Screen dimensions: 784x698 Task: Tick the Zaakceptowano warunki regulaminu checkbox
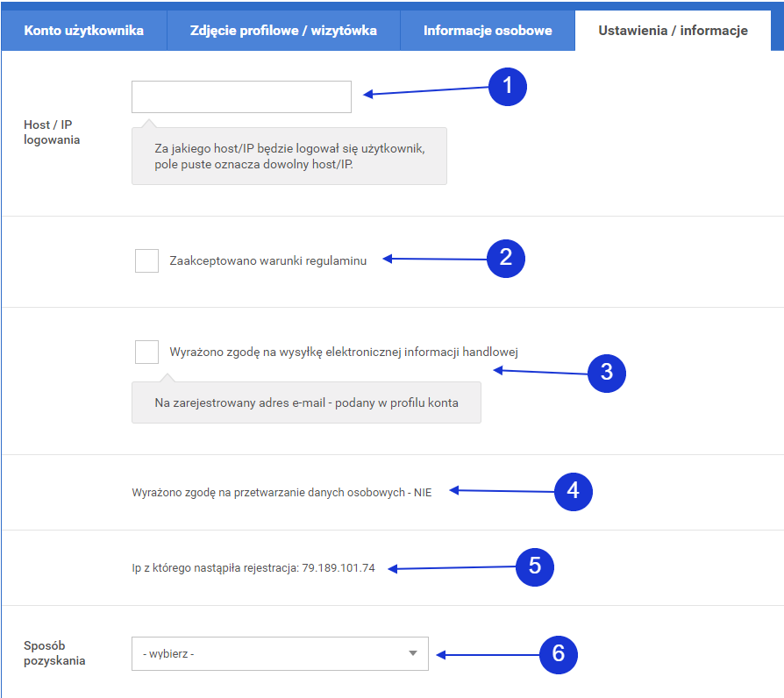point(146,260)
